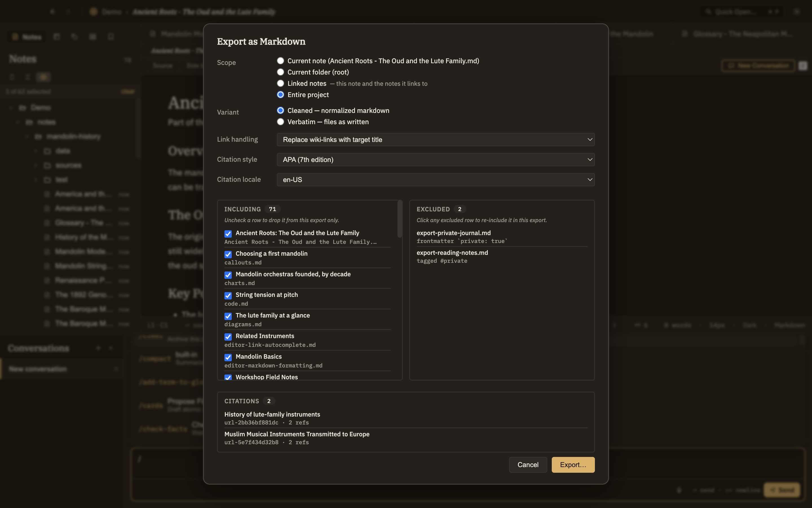
Task: Click Muslim Musical Instruments Transmitted to Europe citation
Action: [x=406, y=438]
